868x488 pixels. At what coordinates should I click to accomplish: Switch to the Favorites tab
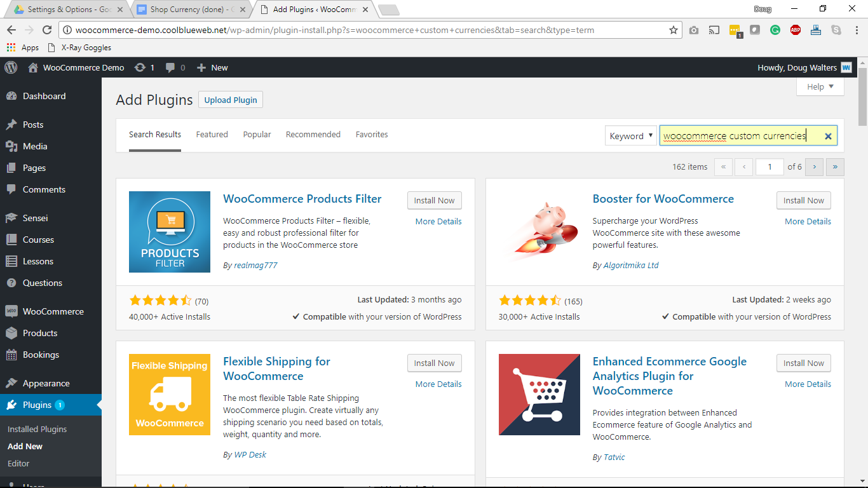point(372,135)
